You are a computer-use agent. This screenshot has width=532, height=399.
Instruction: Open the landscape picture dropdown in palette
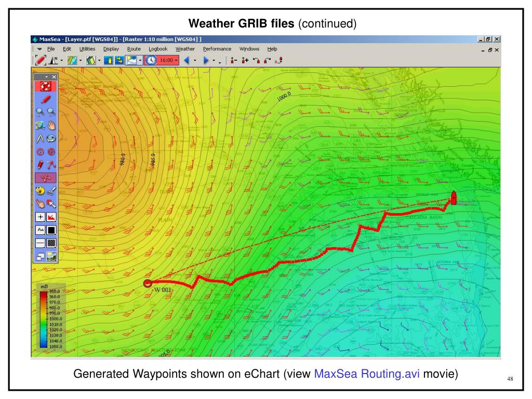[x=51, y=257]
